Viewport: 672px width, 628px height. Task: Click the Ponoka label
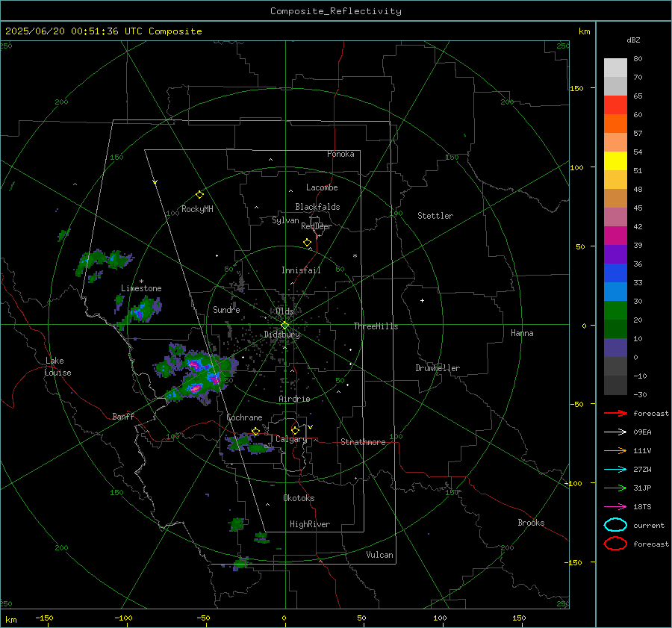(340, 154)
